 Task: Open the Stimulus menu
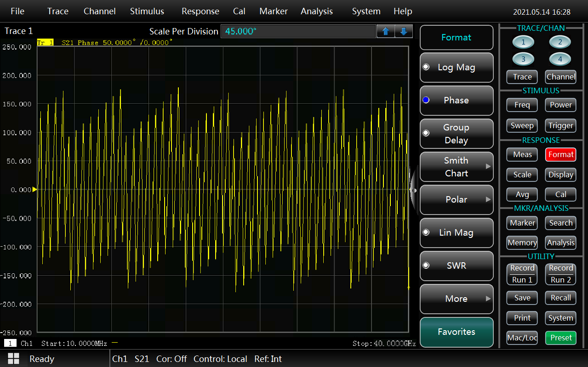click(x=147, y=11)
